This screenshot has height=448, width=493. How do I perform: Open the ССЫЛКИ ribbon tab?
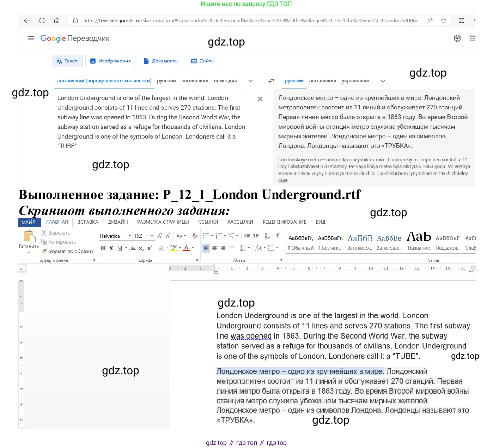(208, 222)
